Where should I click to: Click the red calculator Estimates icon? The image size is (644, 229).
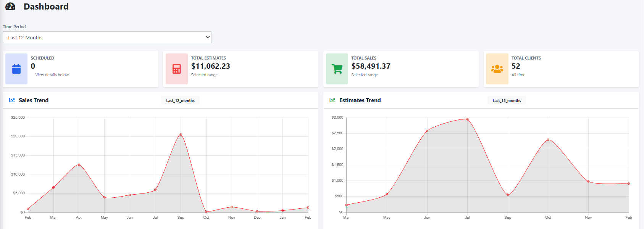[x=177, y=69]
